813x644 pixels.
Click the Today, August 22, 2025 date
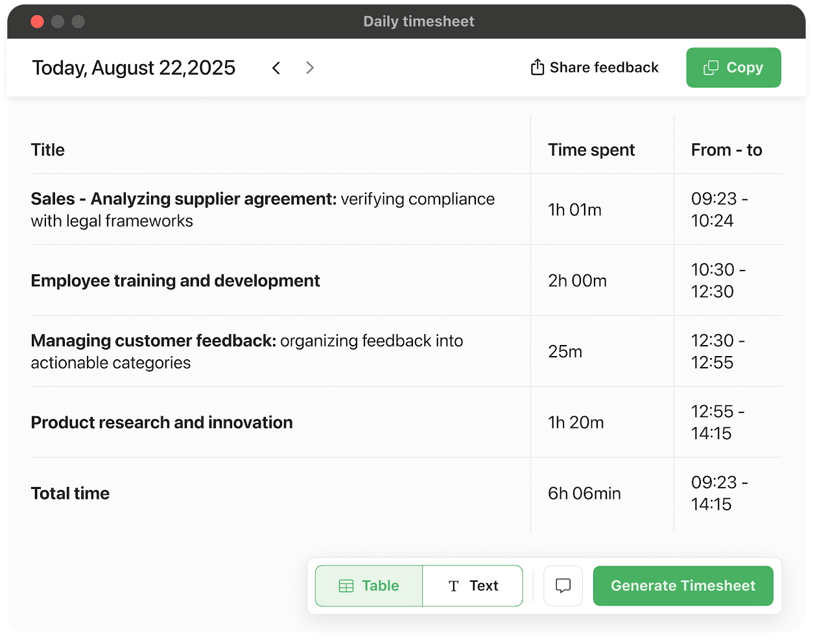click(134, 68)
